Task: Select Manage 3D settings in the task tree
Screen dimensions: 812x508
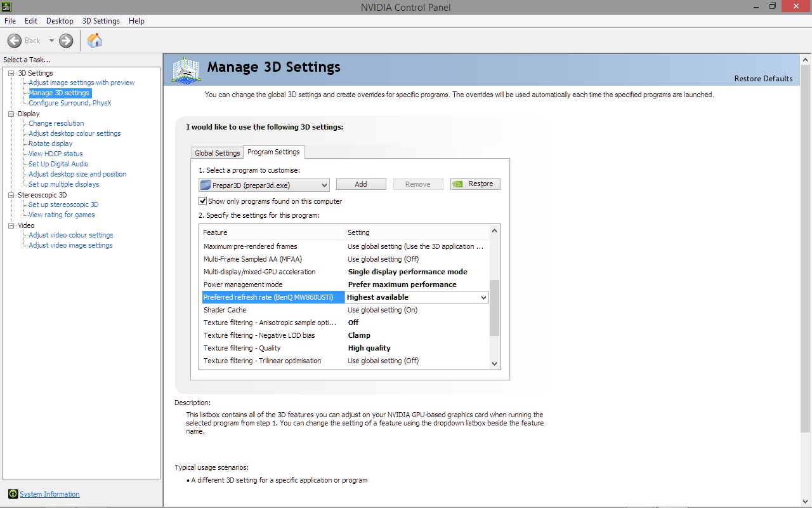Action: pos(59,93)
